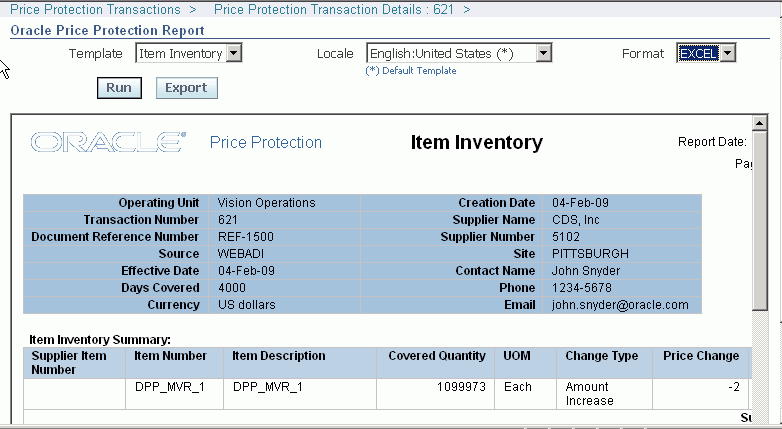Click Source value WEBADI
This screenshot has width=782, height=429.
pos(240,254)
